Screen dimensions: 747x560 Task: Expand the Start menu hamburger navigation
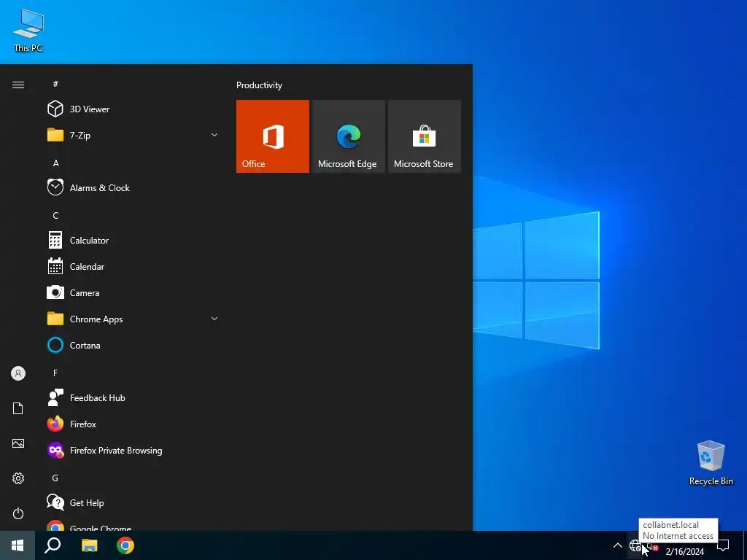pyautogui.click(x=18, y=85)
